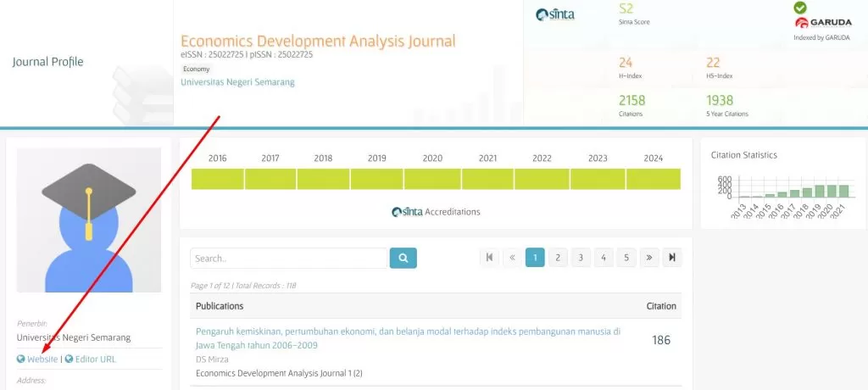868x390 pixels.
Task: Go to first page pagination icon
Action: point(490,258)
